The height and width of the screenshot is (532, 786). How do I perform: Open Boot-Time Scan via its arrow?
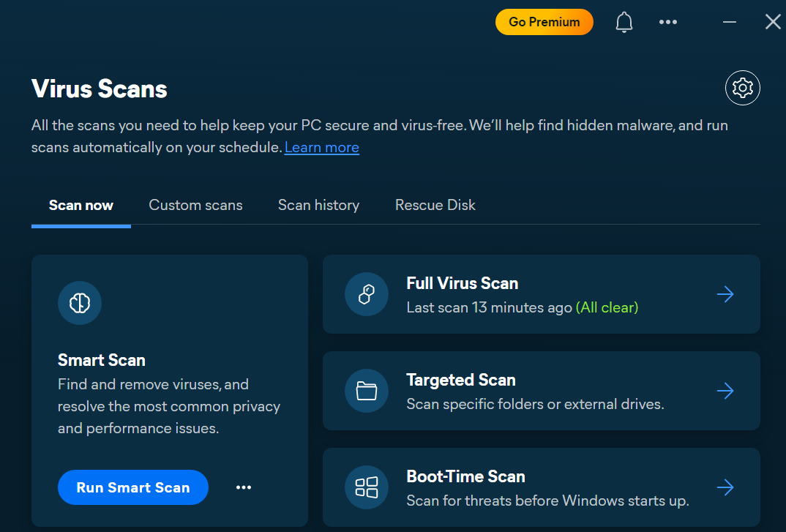pyautogui.click(x=725, y=487)
